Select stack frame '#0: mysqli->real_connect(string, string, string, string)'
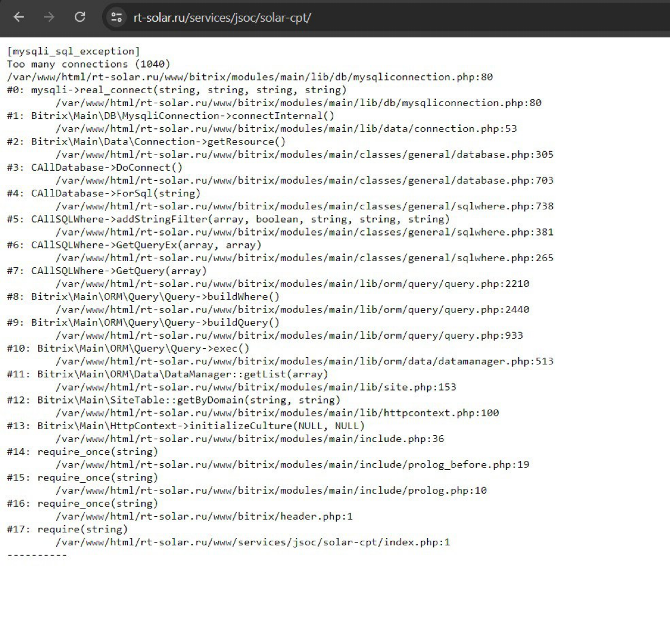Screen dimensions: 670x644 pyautogui.click(x=176, y=90)
